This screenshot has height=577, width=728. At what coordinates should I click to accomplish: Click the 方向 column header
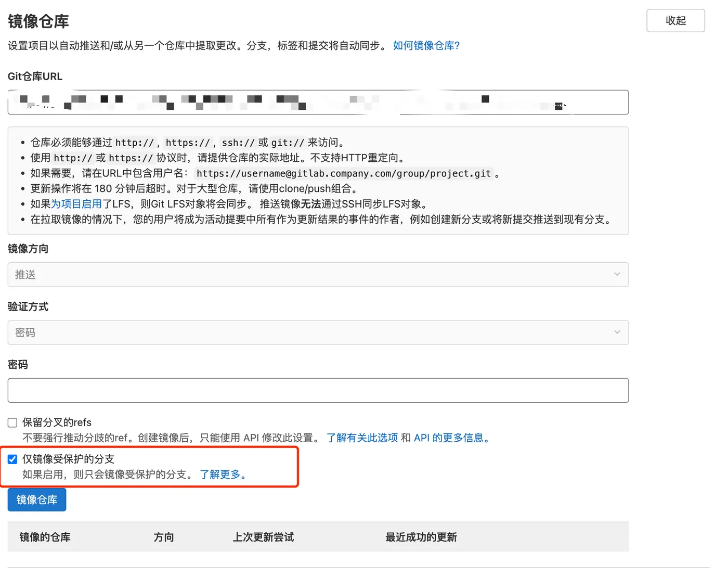point(164,537)
